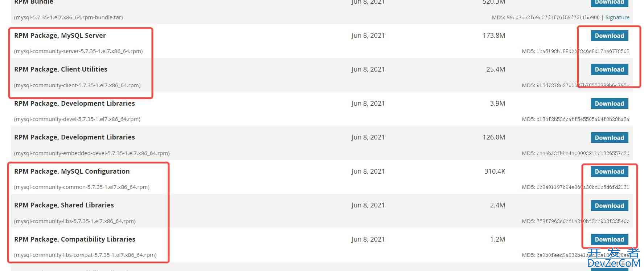Click the DevZe.CoM watermark logo

pyautogui.click(x=613, y=258)
